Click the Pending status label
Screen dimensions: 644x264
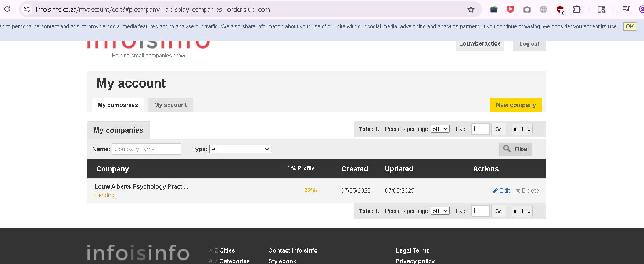tap(105, 195)
